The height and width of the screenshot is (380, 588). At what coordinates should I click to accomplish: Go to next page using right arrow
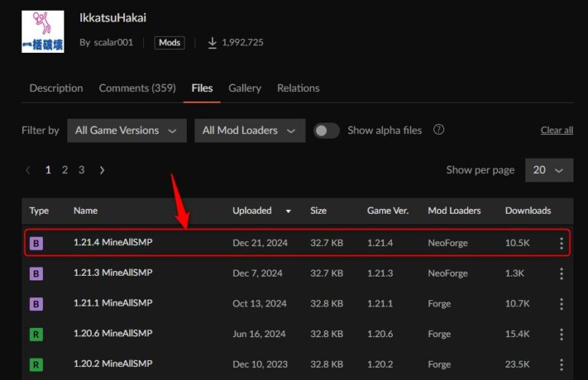102,170
